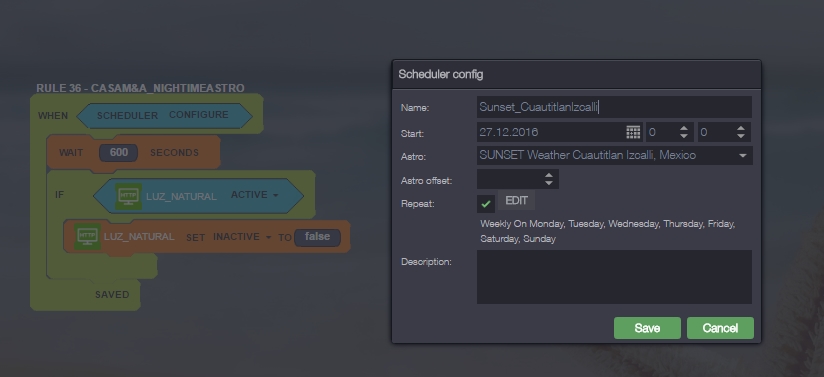This screenshot has width=824, height=377.
Task: Toggle the Repeat checkbox
Action: pyautogui.click(x=486, y=203)
